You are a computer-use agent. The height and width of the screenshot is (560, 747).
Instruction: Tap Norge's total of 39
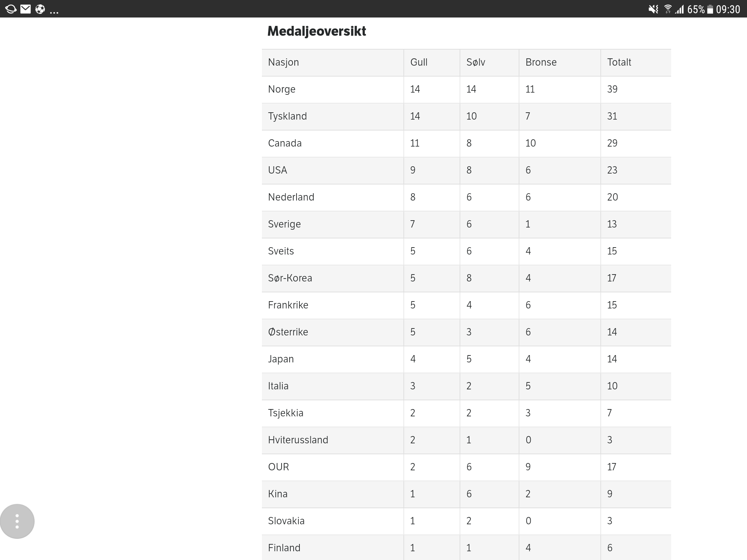point(612,89)
